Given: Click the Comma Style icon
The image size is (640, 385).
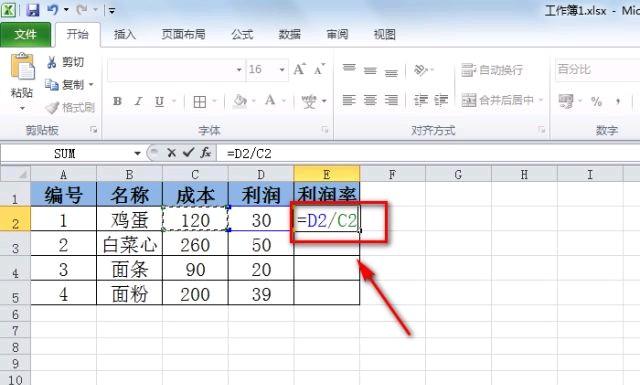Looking at the screenshot, I should pos(618,101).
